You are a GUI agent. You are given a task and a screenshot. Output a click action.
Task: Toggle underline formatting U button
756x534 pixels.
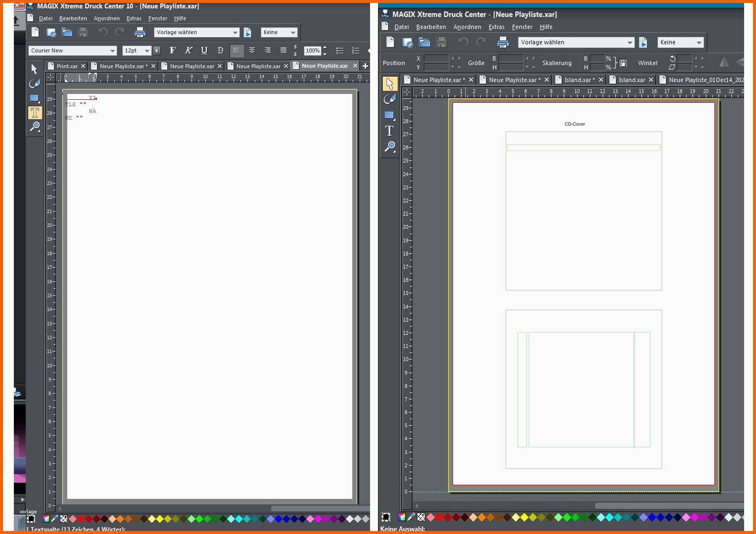(x=204, y=50)
